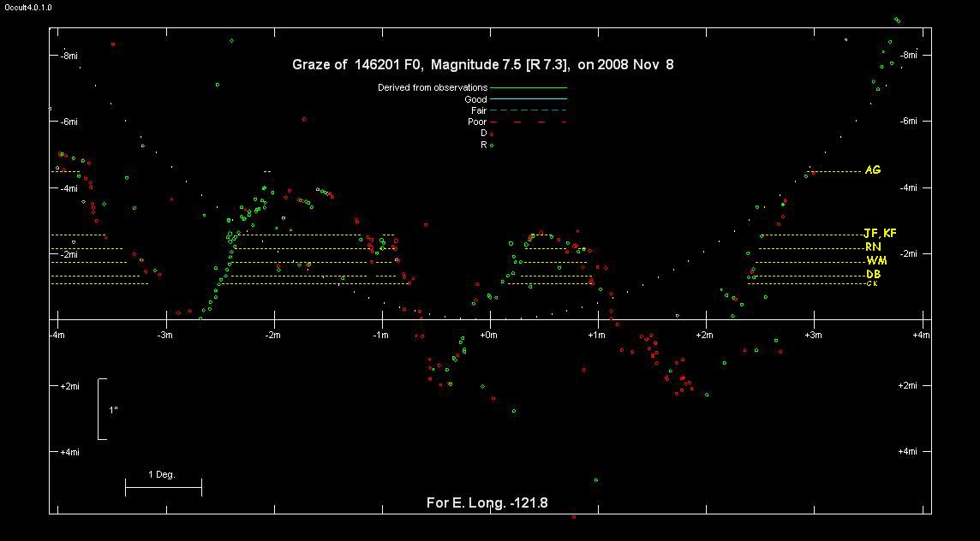The image size is (980, 541).
Task: Click the red dashed 'Poor' line sample
Action: (x=529, y=122)
